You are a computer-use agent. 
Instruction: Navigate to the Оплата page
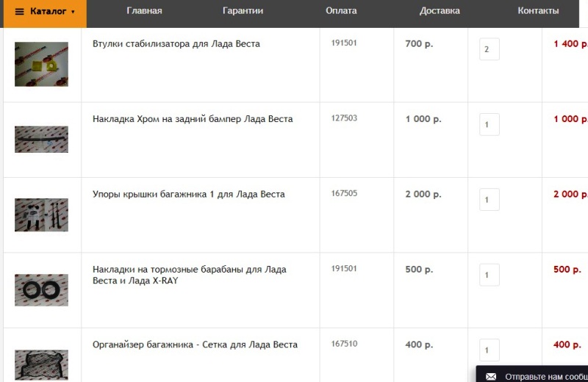(x=341, y=11)
